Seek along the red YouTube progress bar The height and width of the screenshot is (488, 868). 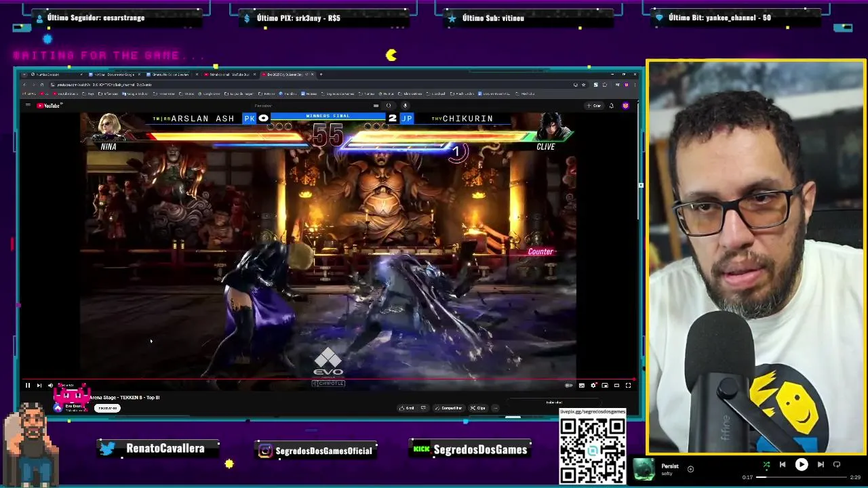pos(328,380)
